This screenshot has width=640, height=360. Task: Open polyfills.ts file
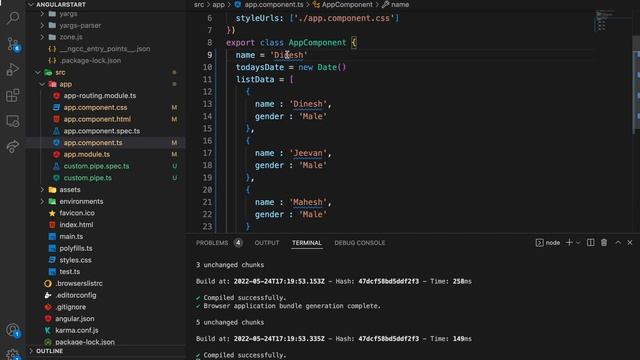76,248
